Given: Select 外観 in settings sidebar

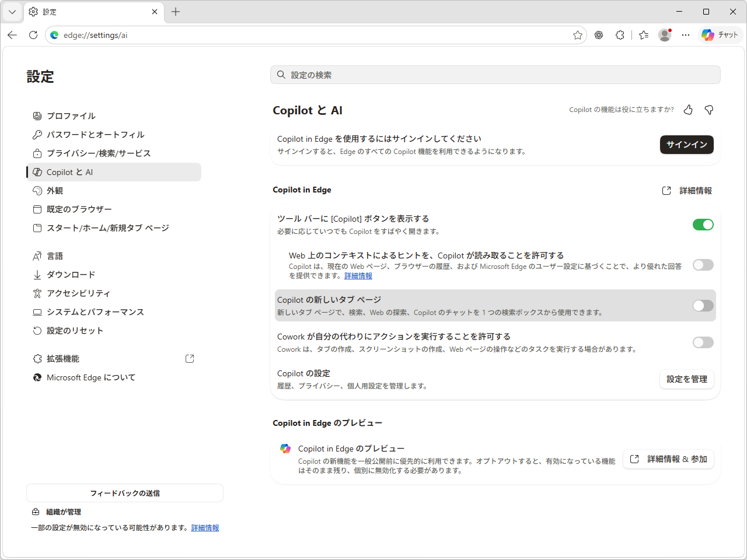Looking at the screenshot, I should (114, 191).
